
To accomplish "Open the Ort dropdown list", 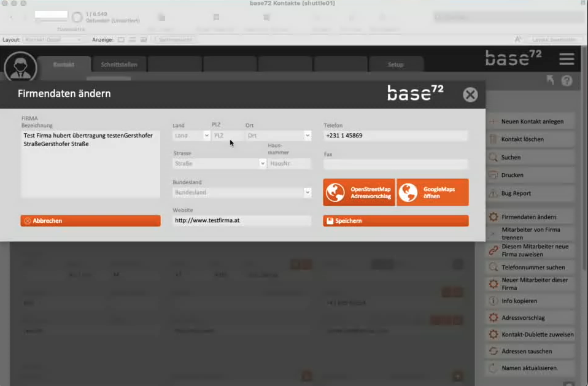I will [x=308, y=136].
